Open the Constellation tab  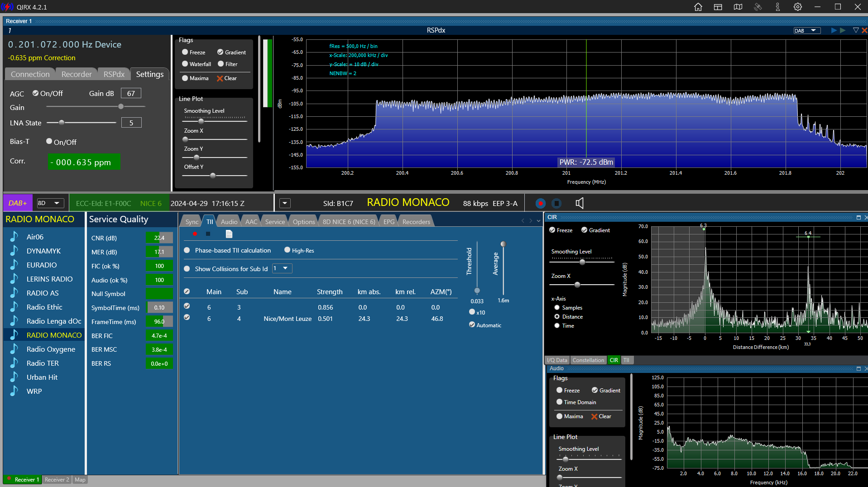click(x=588, y=360)
